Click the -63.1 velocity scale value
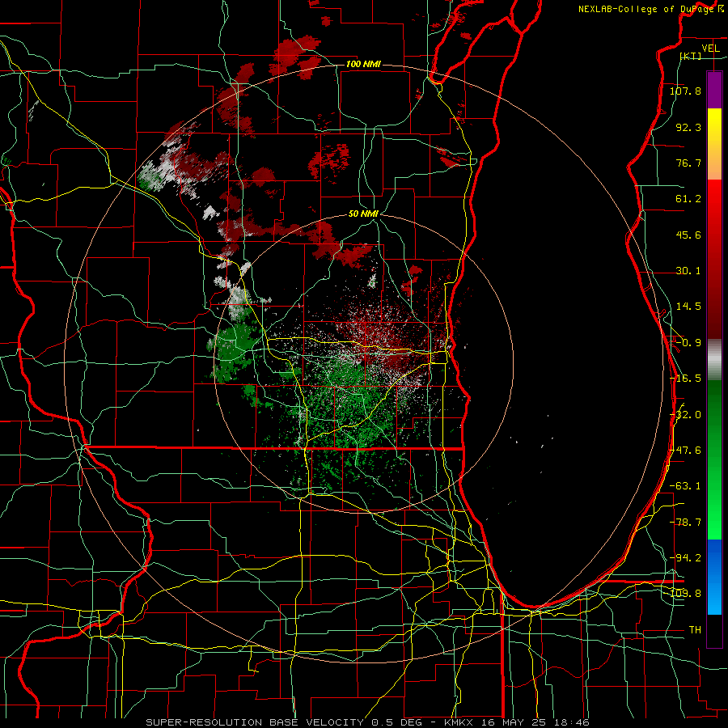This screenshot has height=728, width=728. [x=685, y=486]
